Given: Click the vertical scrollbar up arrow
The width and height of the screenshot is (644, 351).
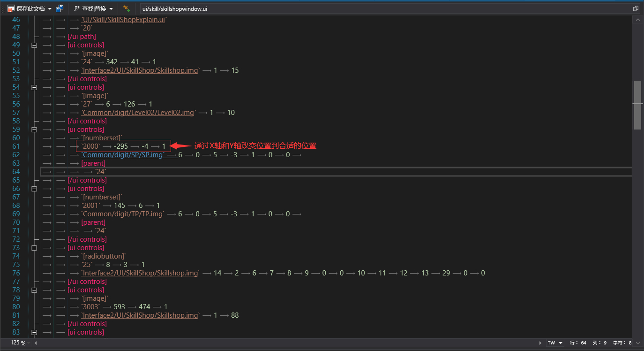Looking at the screenshot, I should (x=637, y=20).
